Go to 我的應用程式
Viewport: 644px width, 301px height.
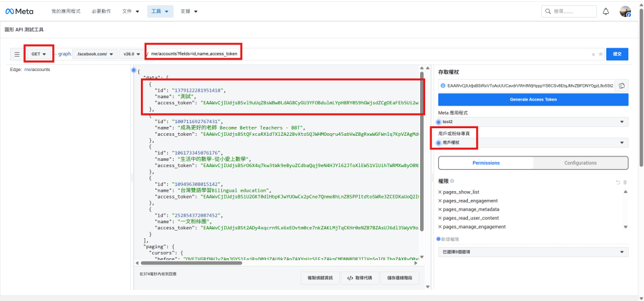(65, 11)
